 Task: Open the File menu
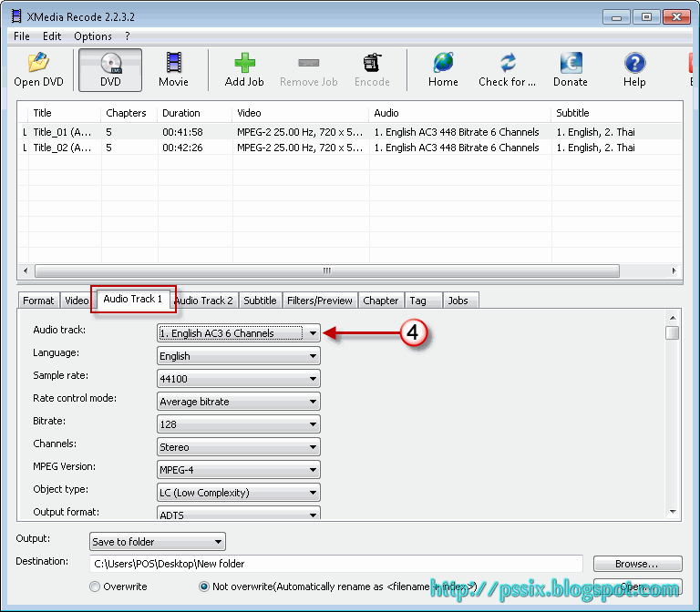(22, 36)
